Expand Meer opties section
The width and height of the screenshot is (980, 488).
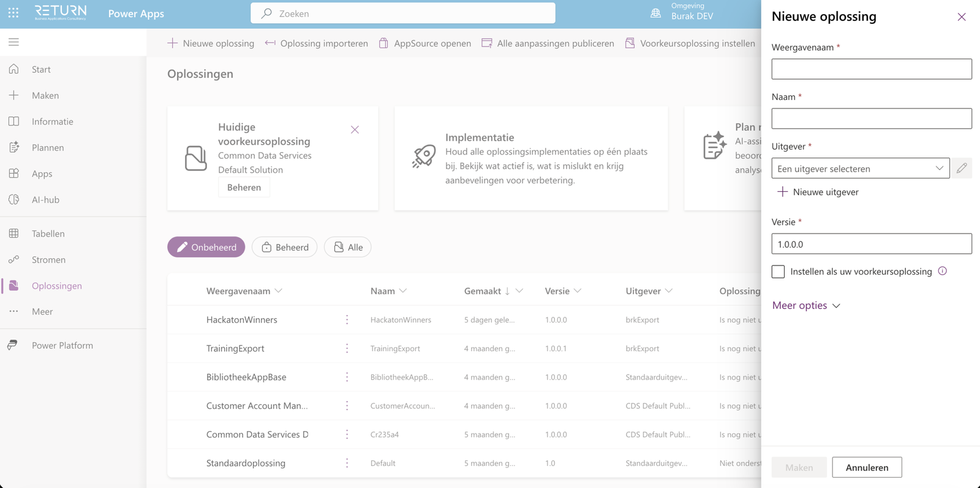click(806, 305)
